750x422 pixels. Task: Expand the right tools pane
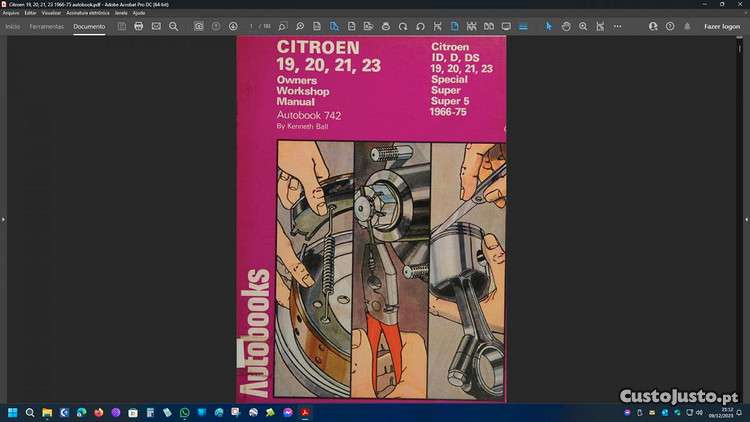[745, 218]
